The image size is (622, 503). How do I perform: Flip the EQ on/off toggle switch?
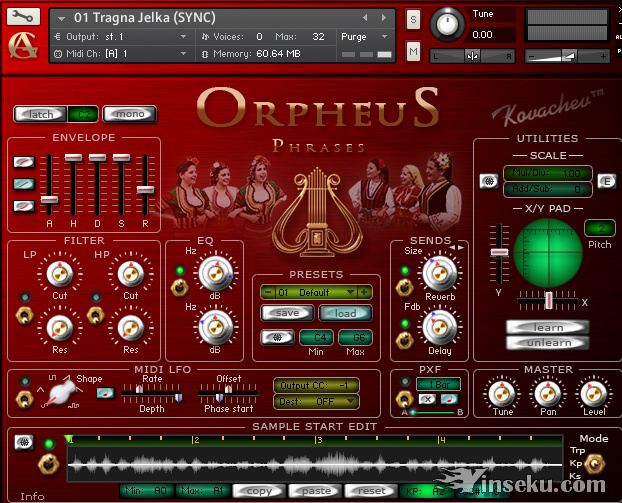coord(180,288)
